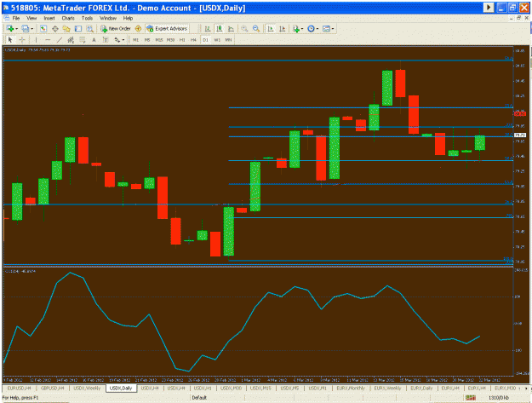
Task: Open the Window menu
Action: [x=108, y=18]
